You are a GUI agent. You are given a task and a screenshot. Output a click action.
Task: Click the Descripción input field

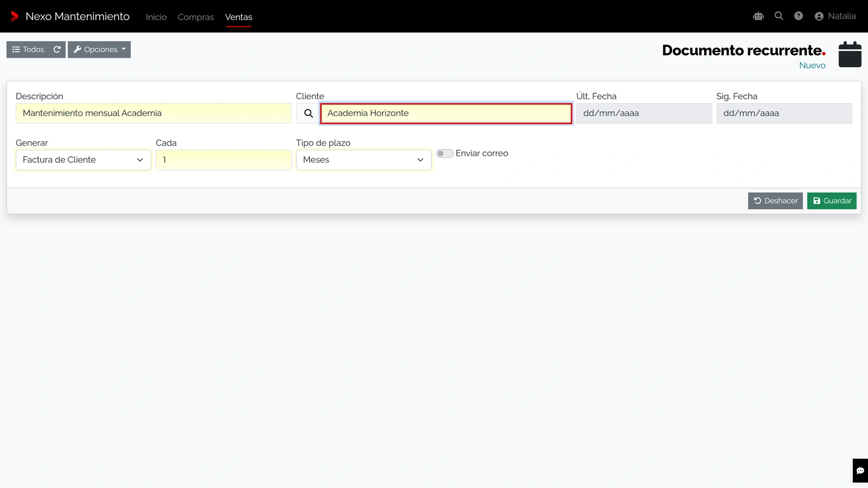pyautogui.click(x=154, y=113)
